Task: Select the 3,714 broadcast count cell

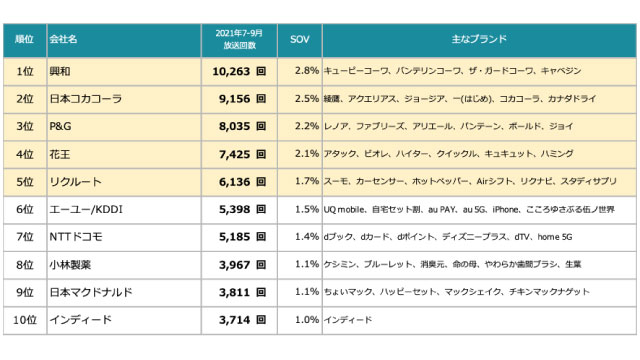Action: (x=239, y=320)
